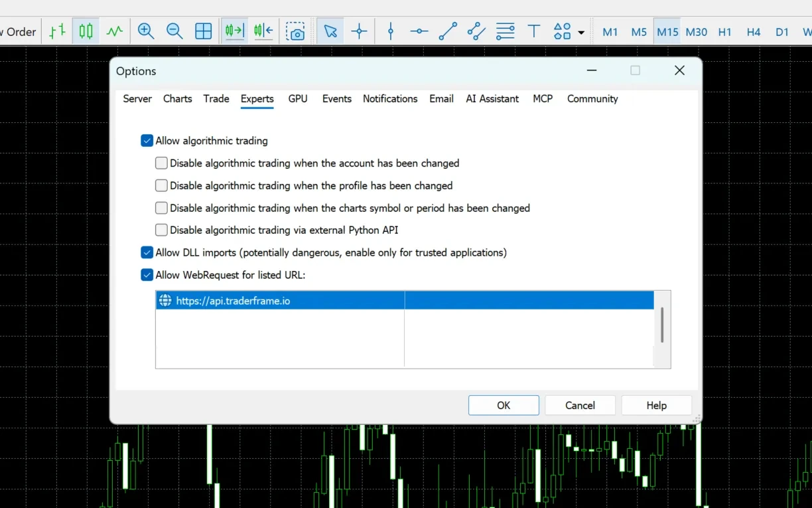Viewport: 812px width, 508px height.
Task: Click the URL list vertical scrollbar
Action: tap(662, 325)
